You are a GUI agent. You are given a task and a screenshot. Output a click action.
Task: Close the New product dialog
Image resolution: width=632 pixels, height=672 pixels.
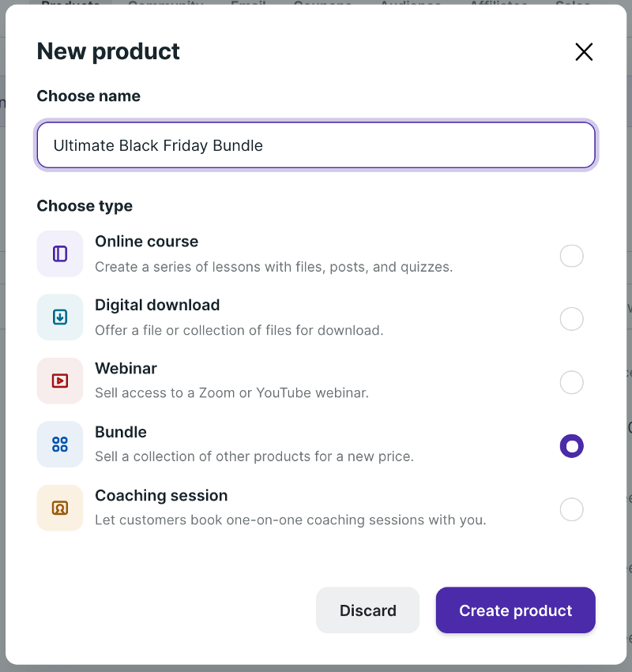[x=584, y=52]
